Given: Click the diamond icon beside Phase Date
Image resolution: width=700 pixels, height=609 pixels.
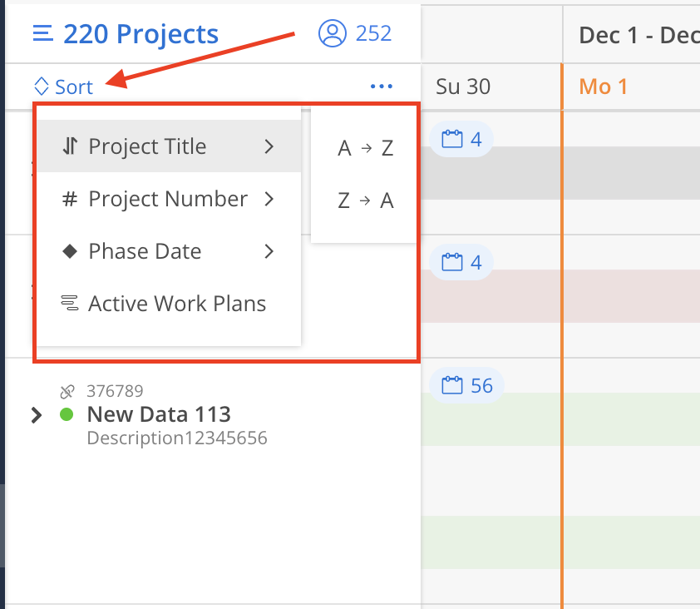Looking at the screenshot, I should [x=71, y=251].
